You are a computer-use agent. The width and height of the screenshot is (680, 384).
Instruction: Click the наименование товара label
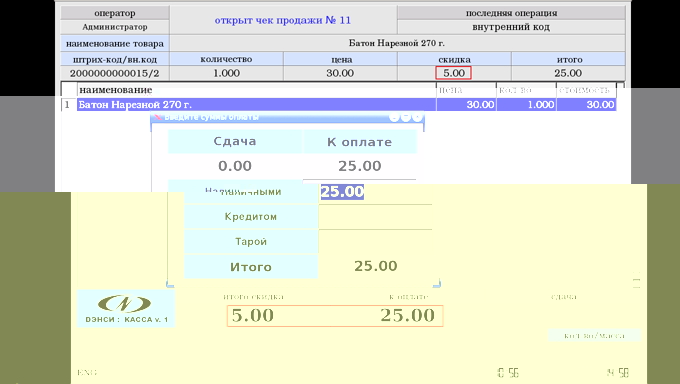coord(114,43)
